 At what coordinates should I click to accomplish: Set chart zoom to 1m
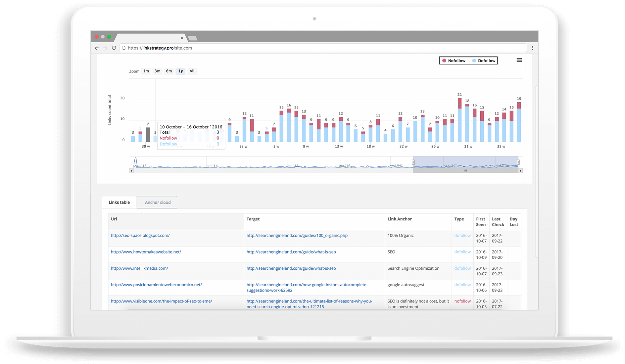point(146,71)
